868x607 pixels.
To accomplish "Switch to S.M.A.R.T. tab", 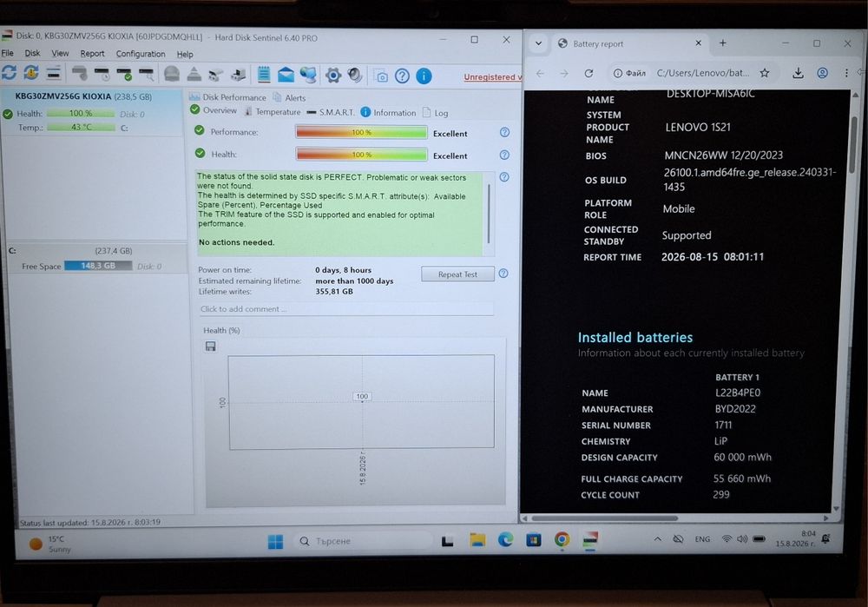I will pyautogui.click(x=331, y=112).
